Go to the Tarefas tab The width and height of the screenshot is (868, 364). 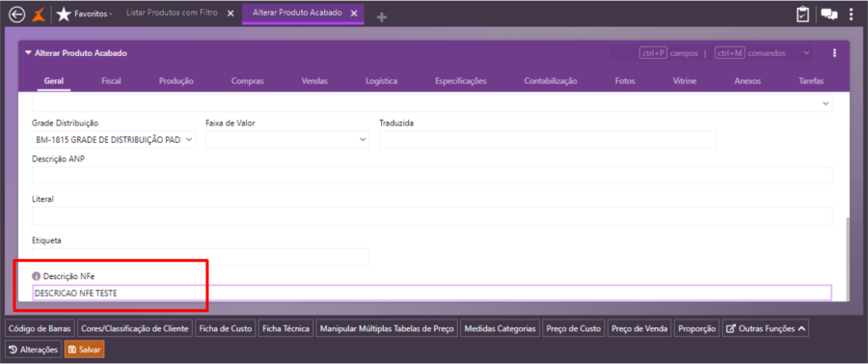[811, 81]
